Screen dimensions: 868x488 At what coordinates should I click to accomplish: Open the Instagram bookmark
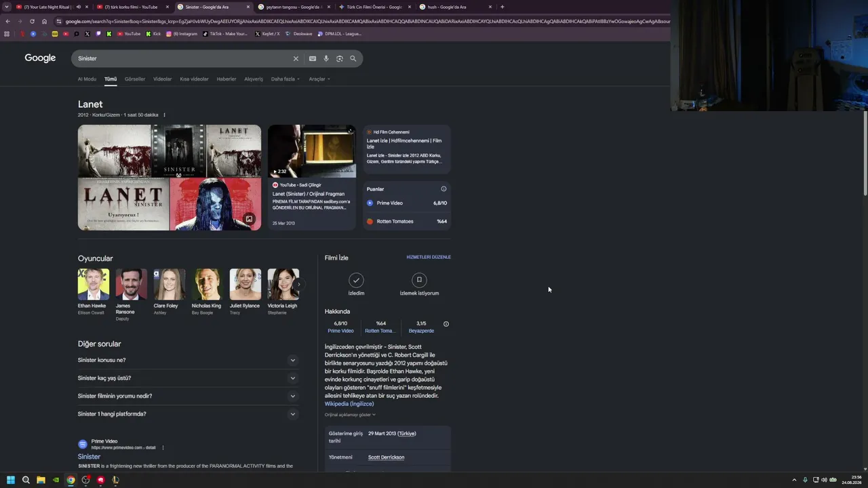pos(182,34)
